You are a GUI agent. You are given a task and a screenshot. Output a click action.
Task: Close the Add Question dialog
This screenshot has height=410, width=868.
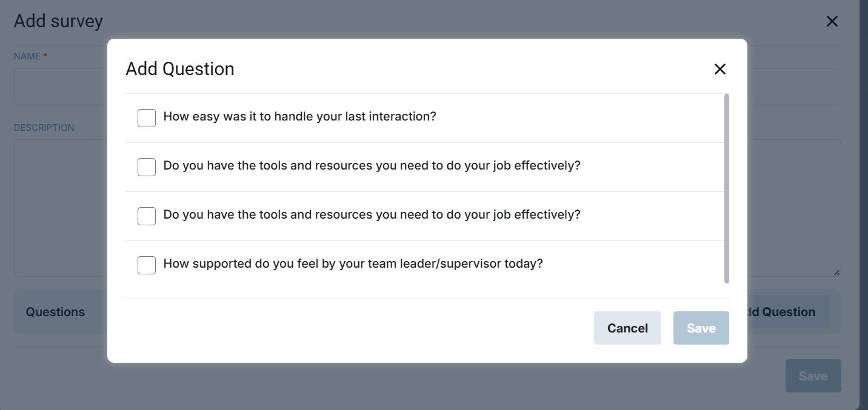(719, 69)
